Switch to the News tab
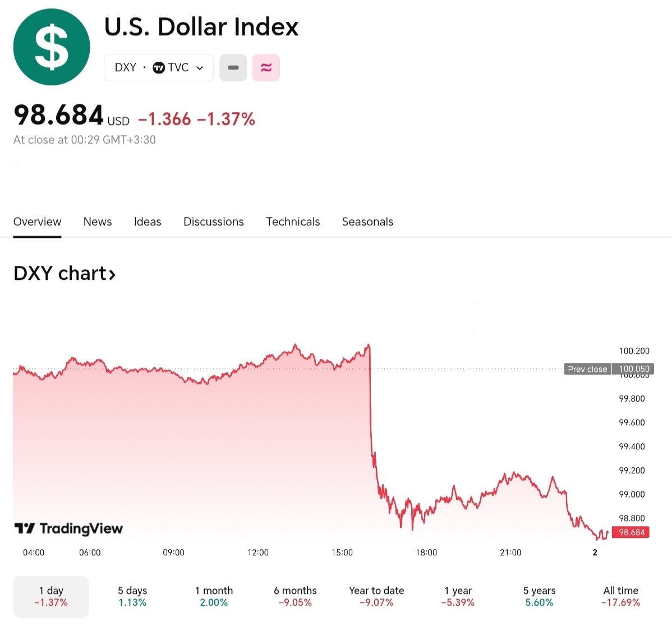This screenshot has height=626, width=672. pyautogui.click(x=98, y=222)
